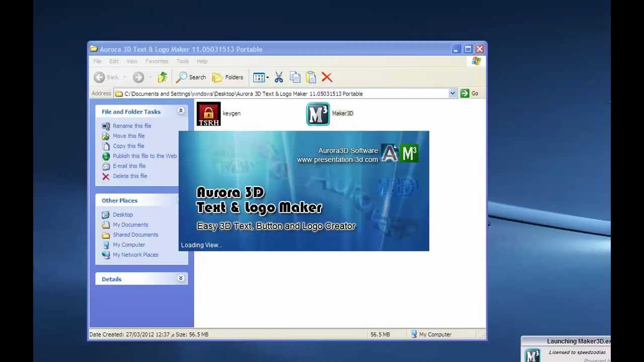Click the Aurora3D A logo on splash
644x362 pixels.
click(389, 153)
